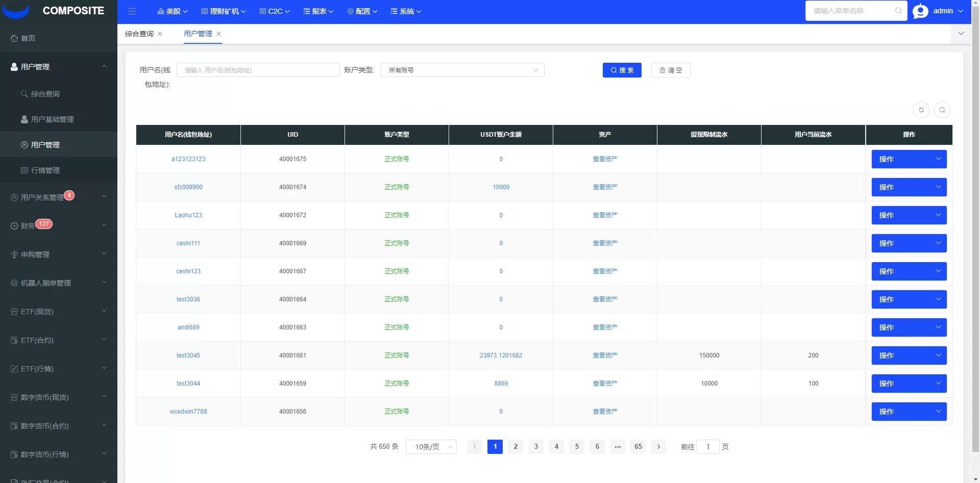
Task: Close the 用户管理 tab
Action: coord(218,34)
